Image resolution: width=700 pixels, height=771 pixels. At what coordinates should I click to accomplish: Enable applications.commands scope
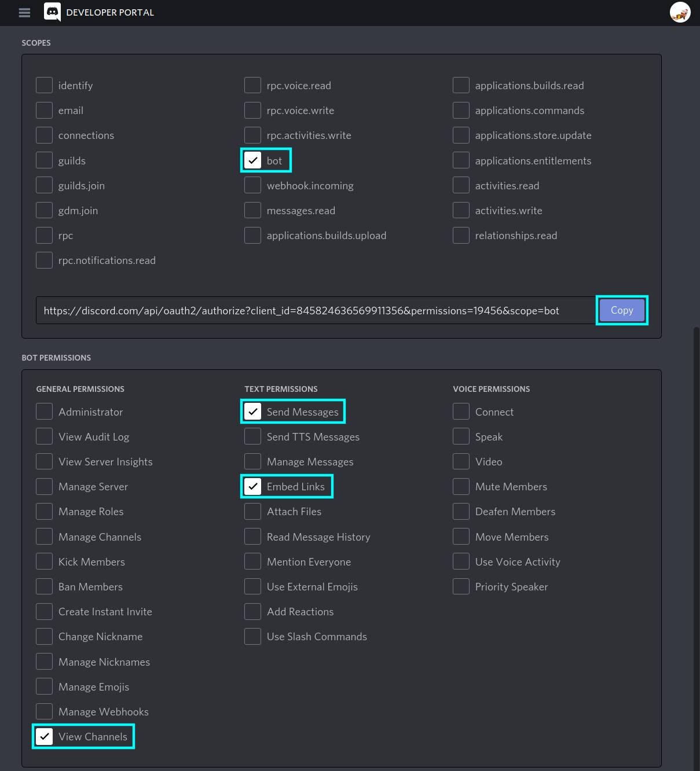pyautogui.click(x=461, y=110)
